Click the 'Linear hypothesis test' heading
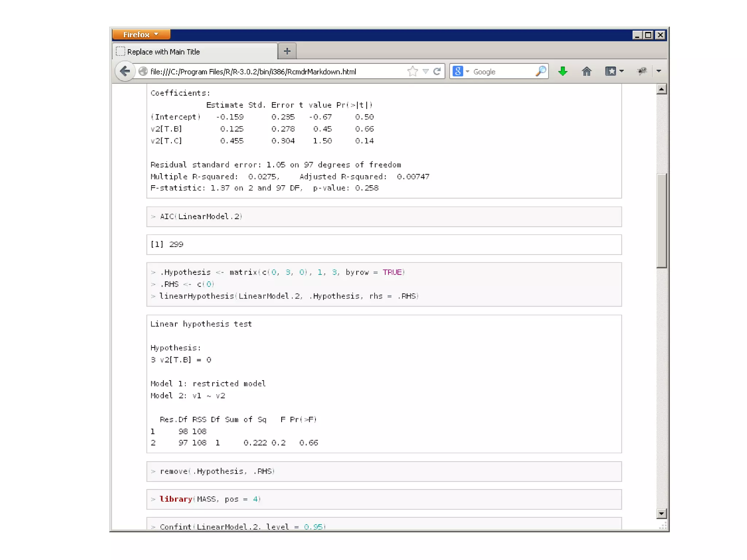This screenshot has width=747, height=560. (x=201, y=324)
